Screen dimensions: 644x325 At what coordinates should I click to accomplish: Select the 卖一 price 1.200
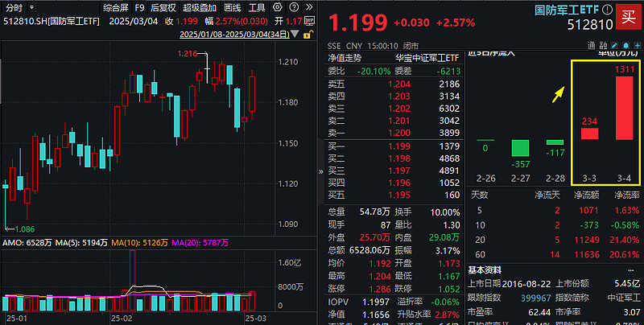(398, 133)
